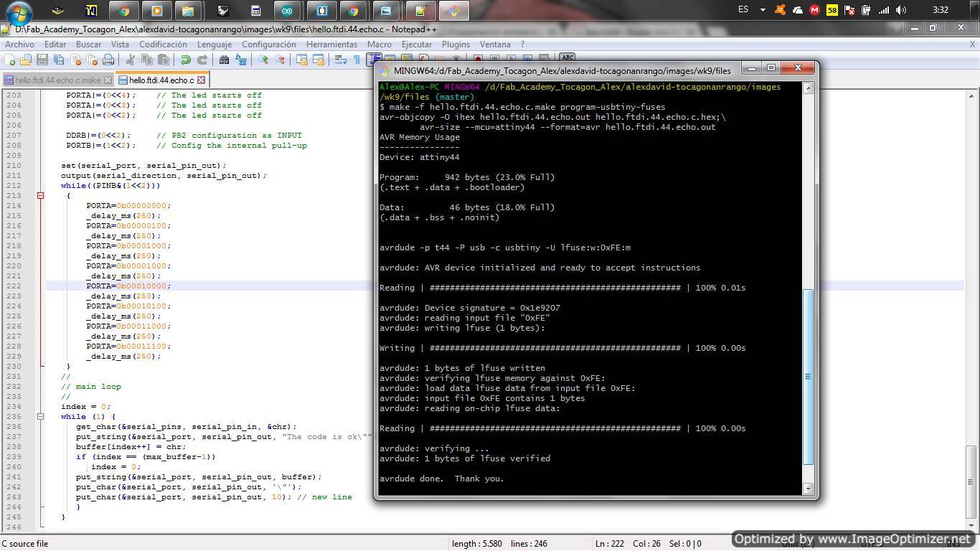Click the MINGW64 terminal scrollbar thumb

[x=808, y=377]
